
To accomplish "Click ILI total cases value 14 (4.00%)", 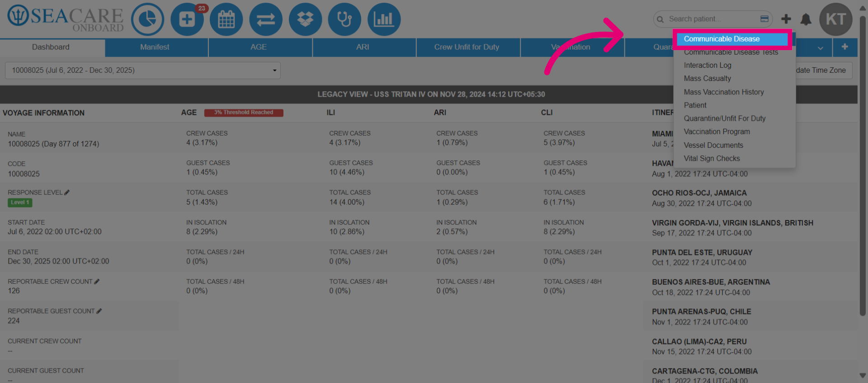I will tap(347, 202).
